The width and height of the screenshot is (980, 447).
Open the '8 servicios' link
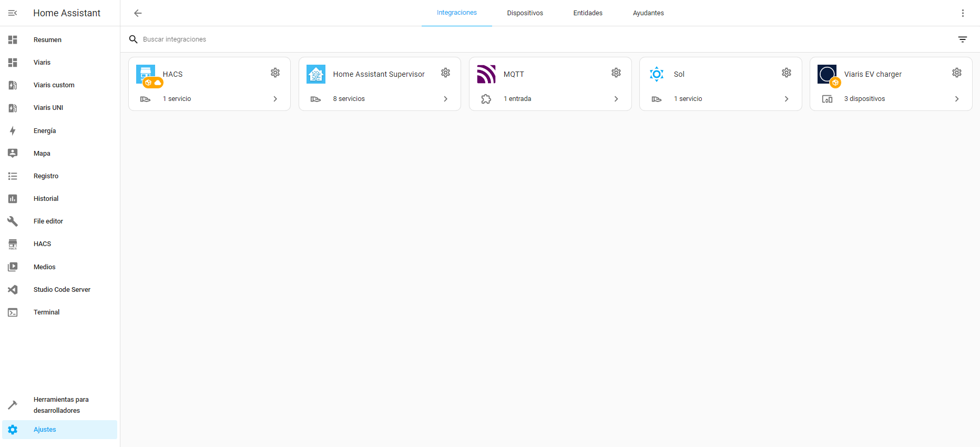click(x=349, y=99)
